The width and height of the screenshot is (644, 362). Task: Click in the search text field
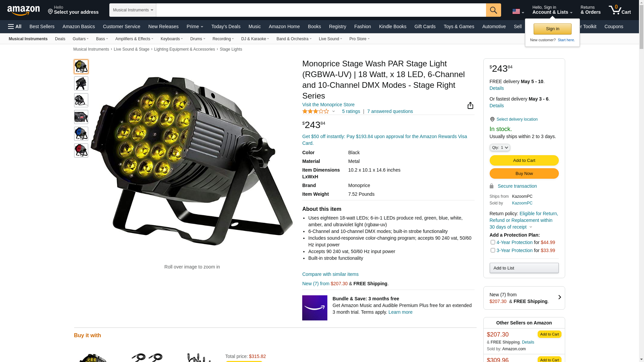tap(321, 10)
